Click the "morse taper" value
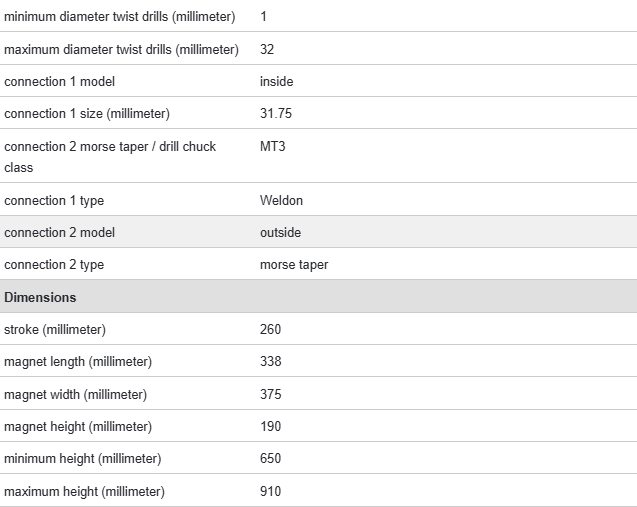This screenshot has width=637, height=507. tap(294, 264)
